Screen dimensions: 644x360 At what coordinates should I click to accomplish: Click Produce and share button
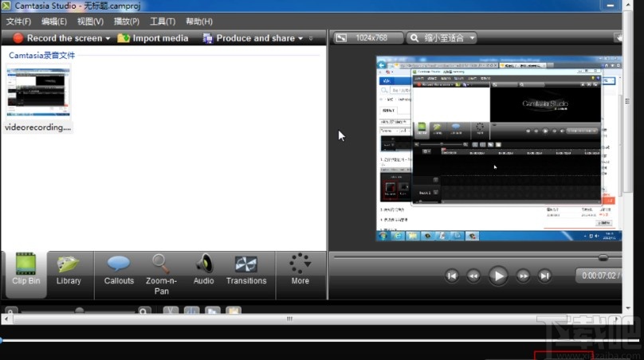click(249, 38)
